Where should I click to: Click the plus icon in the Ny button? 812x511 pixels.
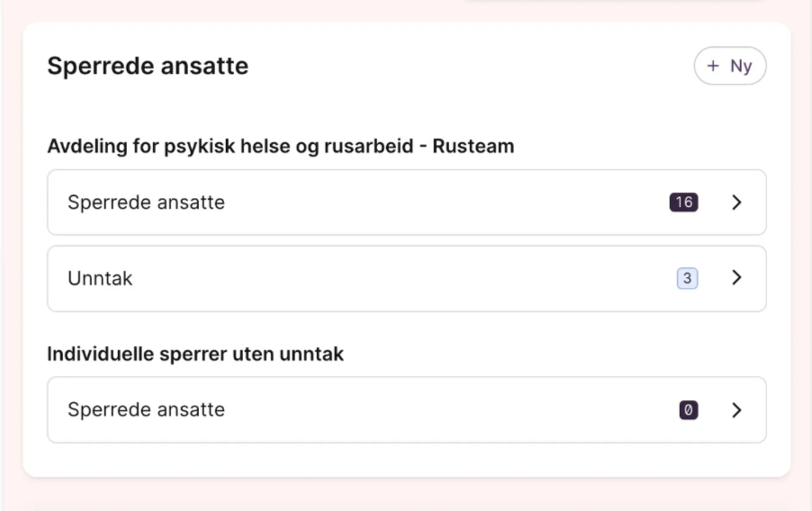coord(713,67)
